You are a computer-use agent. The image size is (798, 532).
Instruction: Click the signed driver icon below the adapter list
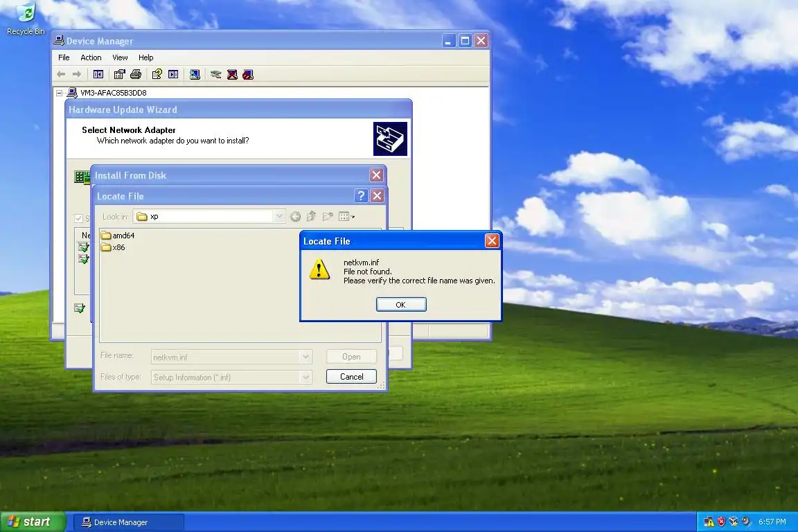pos(80,308)
